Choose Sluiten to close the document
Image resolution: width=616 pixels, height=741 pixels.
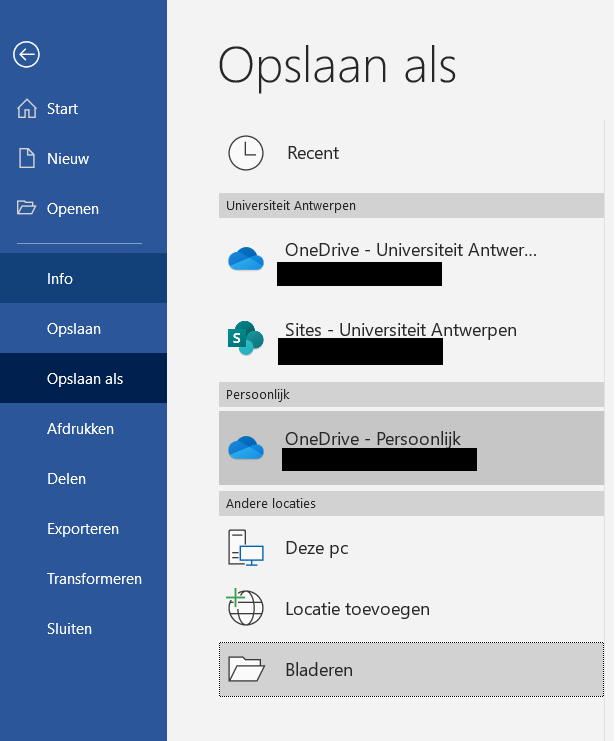click(83, 629)
